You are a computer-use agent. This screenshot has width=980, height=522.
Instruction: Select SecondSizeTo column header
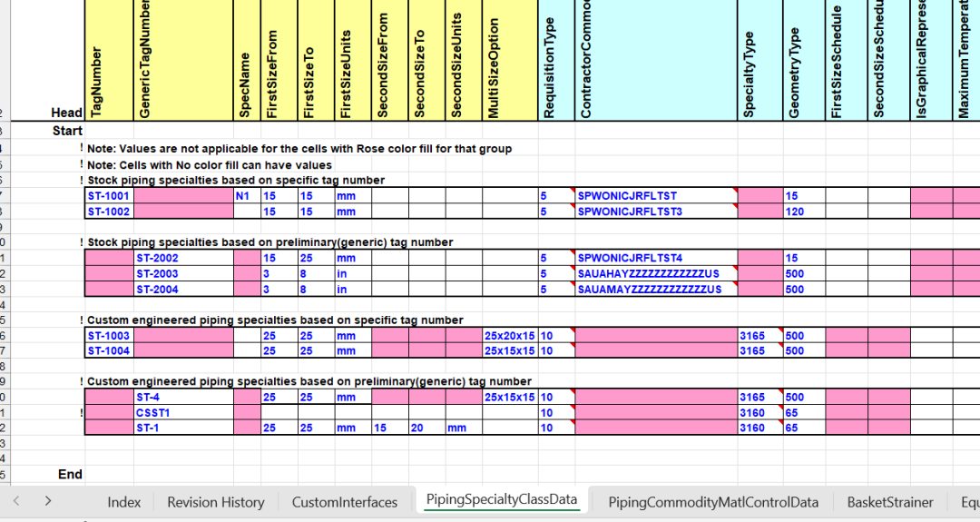(426, 60)
